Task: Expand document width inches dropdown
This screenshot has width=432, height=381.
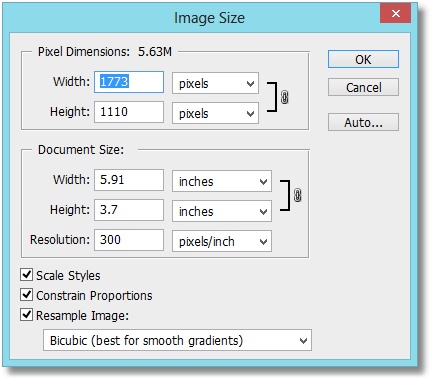Action: click(222, 181)
